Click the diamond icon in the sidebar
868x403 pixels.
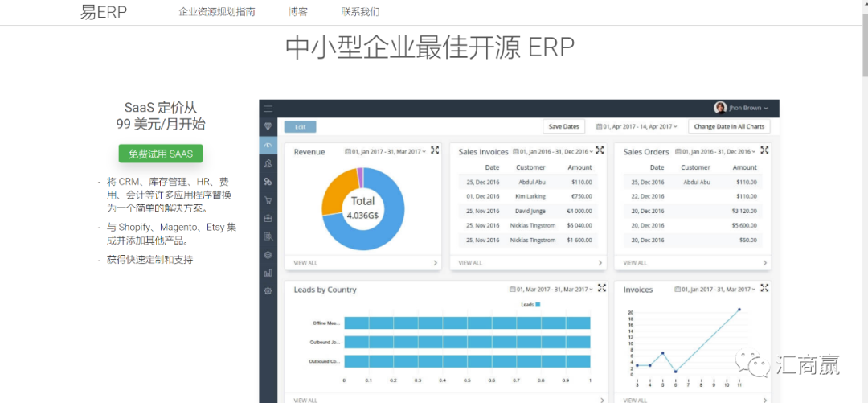[268, 127]
